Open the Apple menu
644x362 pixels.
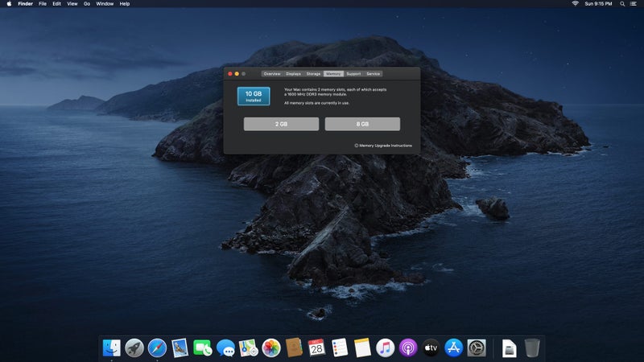tap(7, 4)
